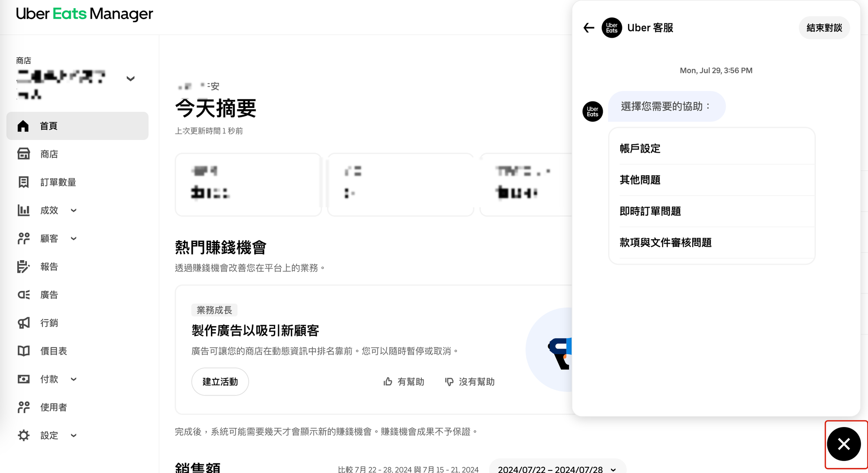Open the 報告 reports icon
This screenshot has height=473, width=868.
click(23, 267)
